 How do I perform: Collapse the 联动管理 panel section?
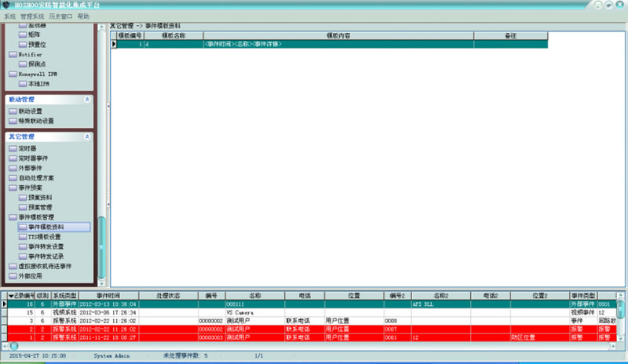[86, 100]
